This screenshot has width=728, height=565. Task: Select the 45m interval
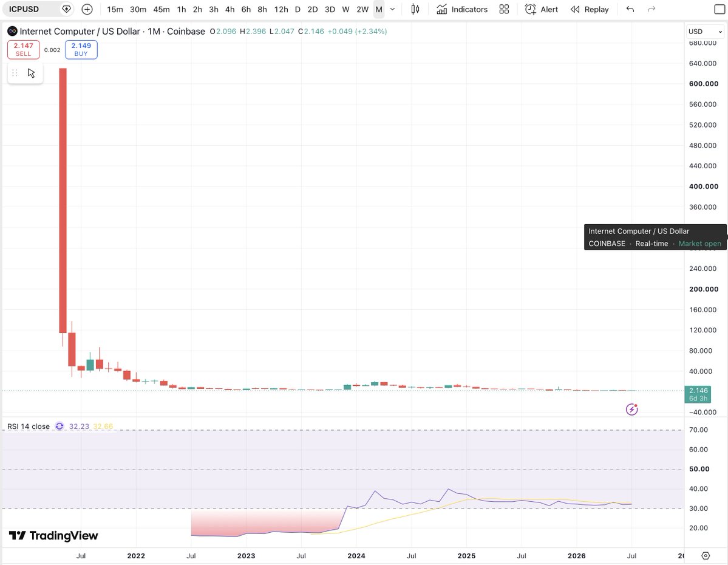pyautogui.click(x=161, y=9)
